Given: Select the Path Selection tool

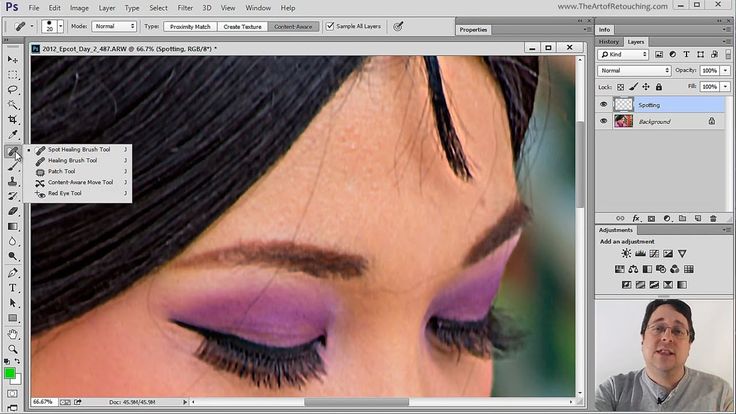Looking at the screenshot, I should point(13,303).
